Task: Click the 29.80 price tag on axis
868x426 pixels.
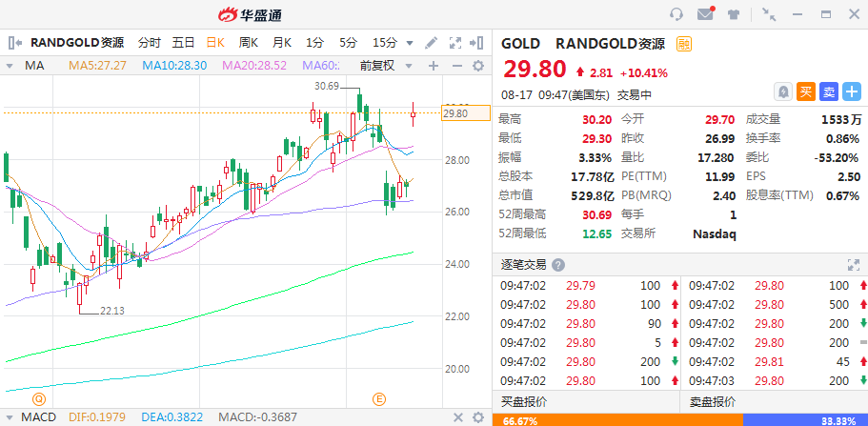Action: [x=466, y=113]
